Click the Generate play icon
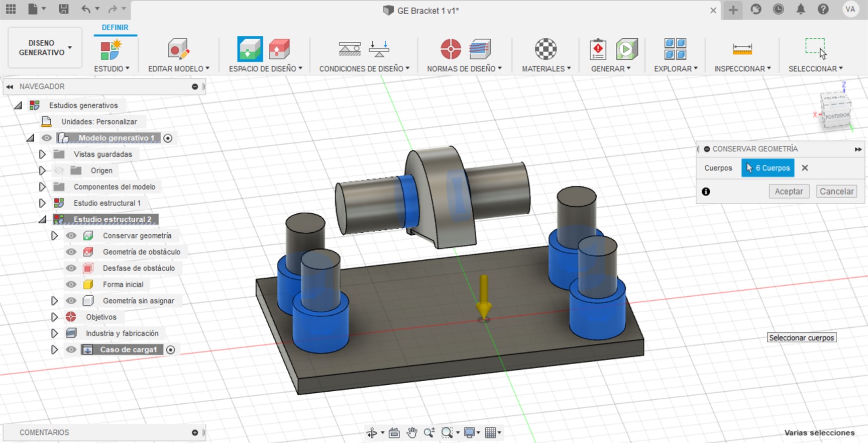This screenshot has width=868, height=443. click(626, 49)
